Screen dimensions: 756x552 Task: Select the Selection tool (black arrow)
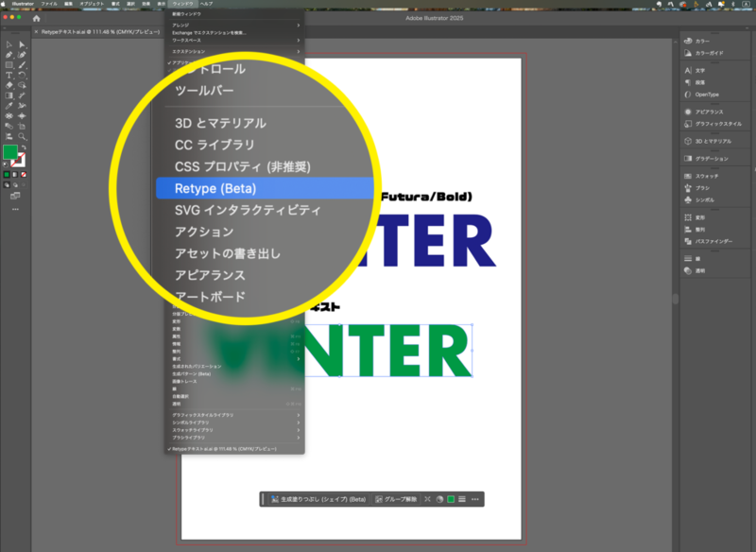(x=9, y=44)
